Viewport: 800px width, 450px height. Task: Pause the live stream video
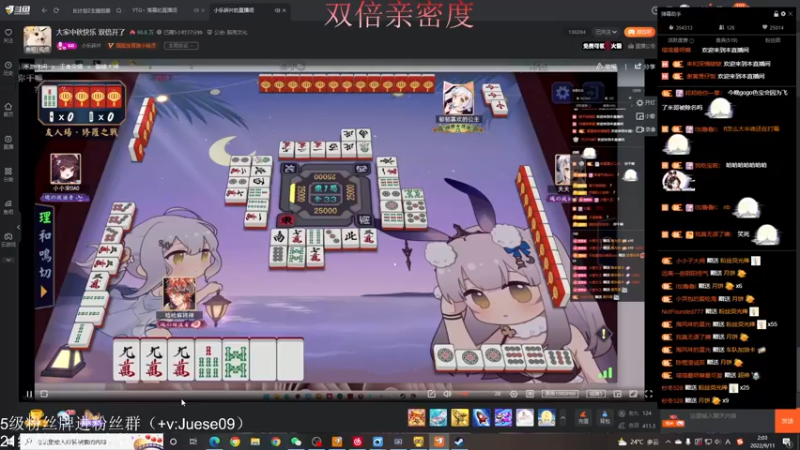pos(29,394)
